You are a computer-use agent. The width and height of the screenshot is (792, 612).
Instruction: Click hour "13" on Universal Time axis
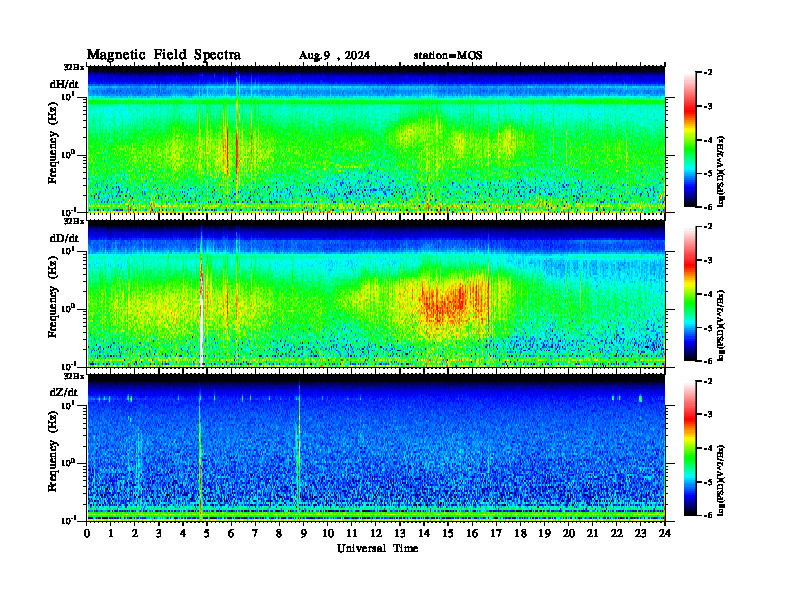click(x=400, y=533)
